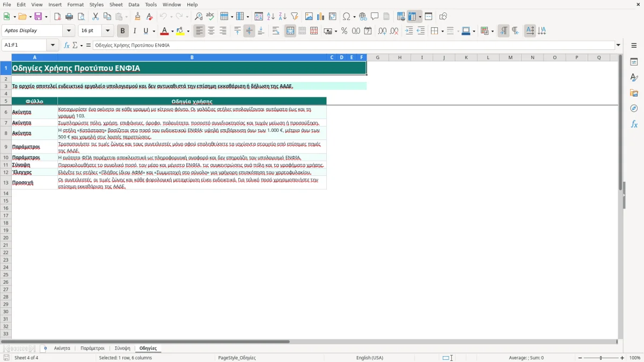644x362 pixels.
Task: Click into the formula input line
Action: click(354, 46)
